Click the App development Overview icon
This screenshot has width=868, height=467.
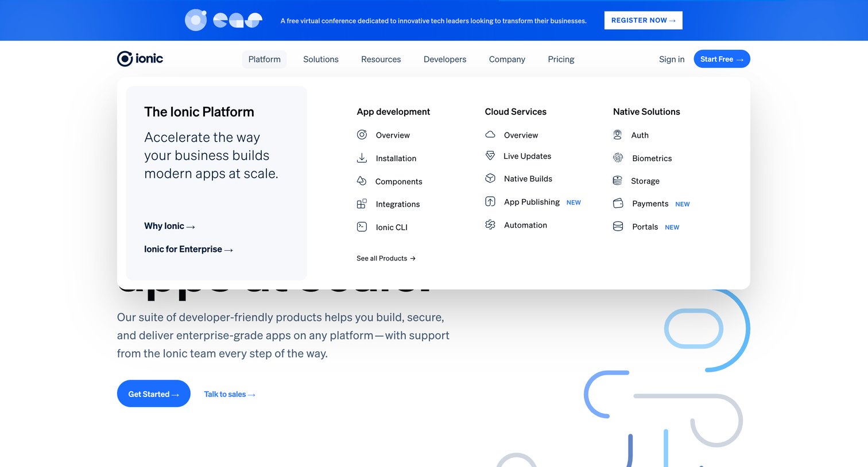362,135
